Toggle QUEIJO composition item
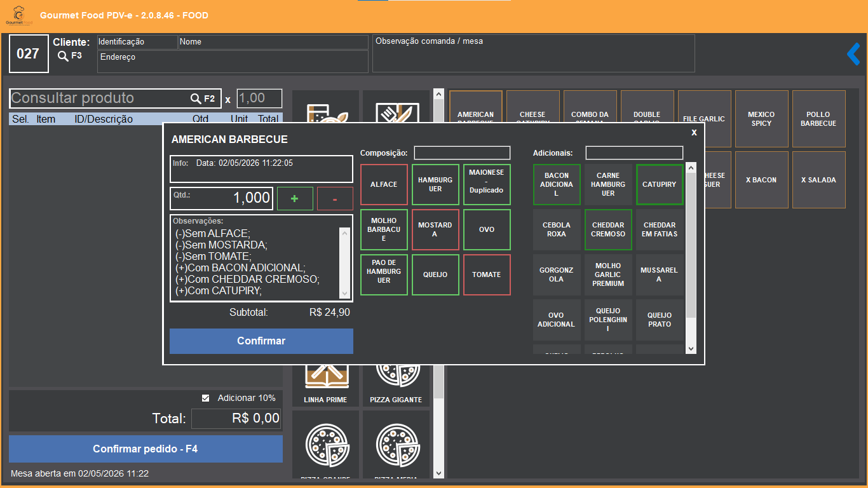 [435, 274]
